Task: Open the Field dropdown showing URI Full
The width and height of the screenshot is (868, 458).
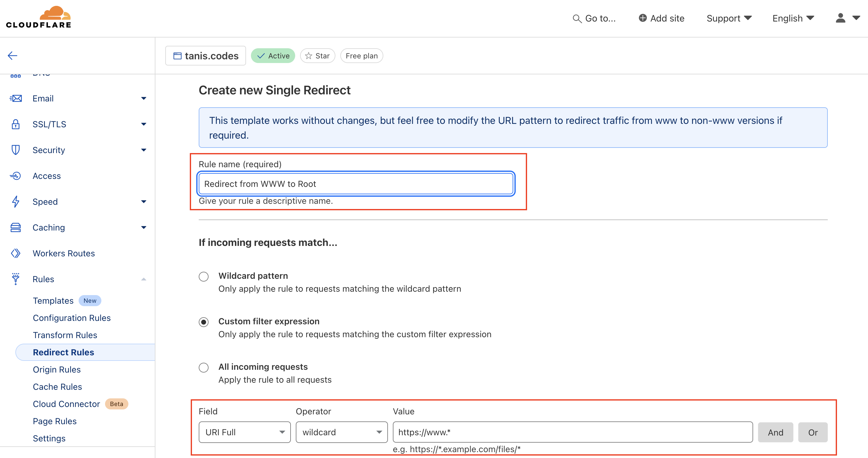Action: point(244,432)
